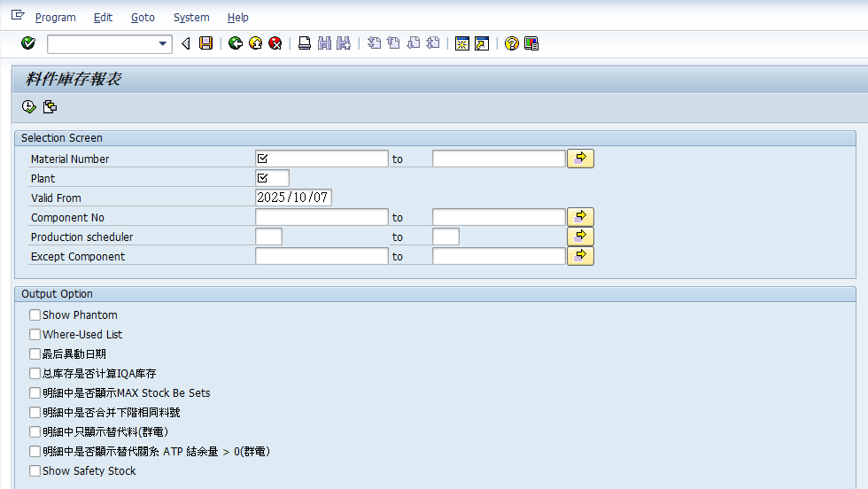Click the Execute clock icon
The height and width of the screenshot is (489, 868).
(29, 107)
